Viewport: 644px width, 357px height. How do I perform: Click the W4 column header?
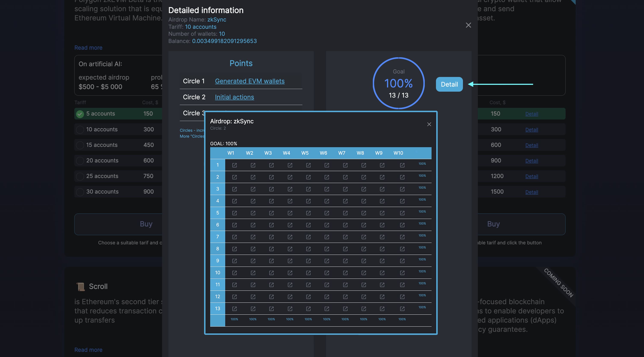point(286,153)
